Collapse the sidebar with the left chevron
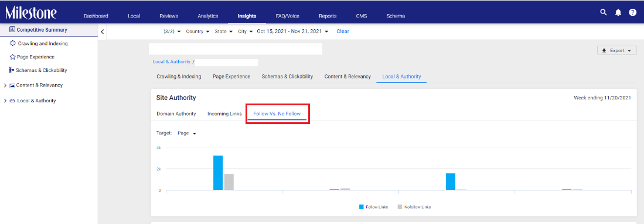The width and height of the screenshot is (644, 224). tap(103, 32)
